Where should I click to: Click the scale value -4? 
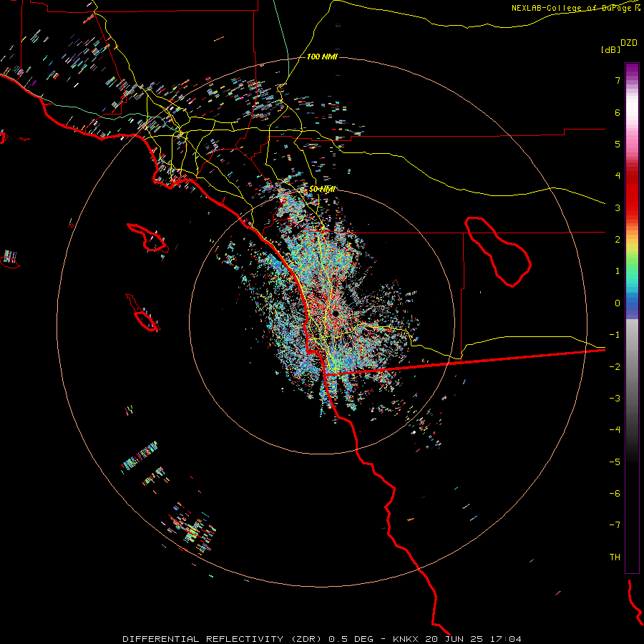pos(615,430)
